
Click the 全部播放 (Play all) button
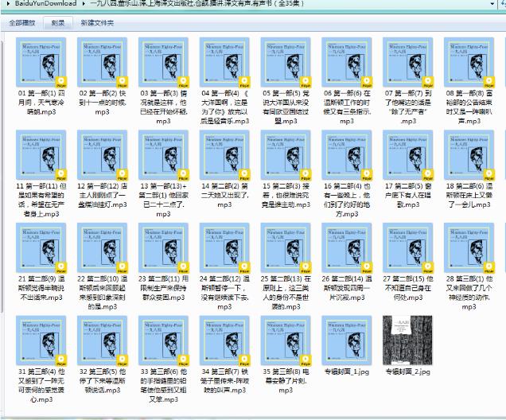tap(21, 23)
